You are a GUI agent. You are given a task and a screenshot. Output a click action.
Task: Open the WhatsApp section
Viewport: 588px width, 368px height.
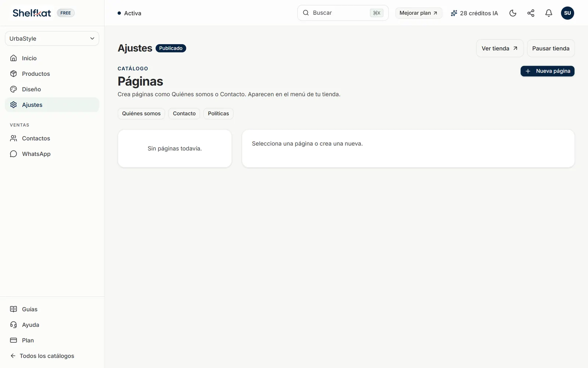click(x=52, y=154)
